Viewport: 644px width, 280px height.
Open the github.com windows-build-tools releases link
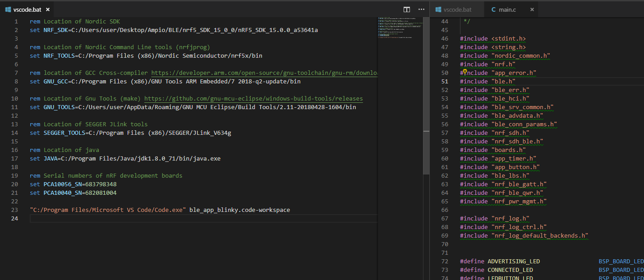coord(253,98)
